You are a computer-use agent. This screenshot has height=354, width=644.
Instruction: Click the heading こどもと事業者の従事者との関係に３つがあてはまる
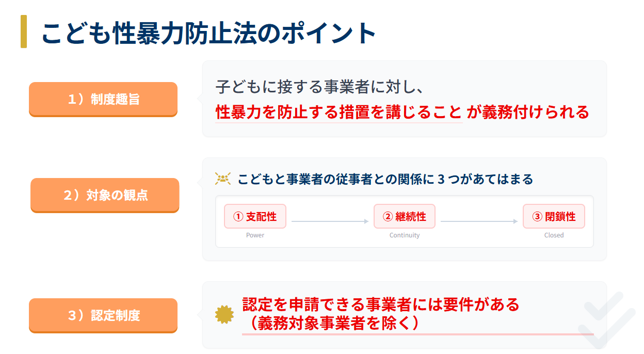pyautogui.click(x=385, y=179)
